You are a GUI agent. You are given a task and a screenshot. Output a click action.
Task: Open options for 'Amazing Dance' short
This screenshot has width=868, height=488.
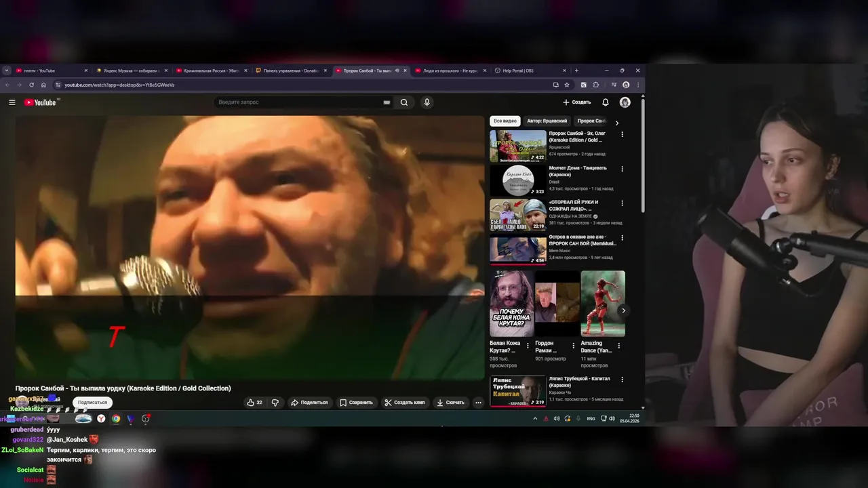pyautogui.click(x=618, y=345)
